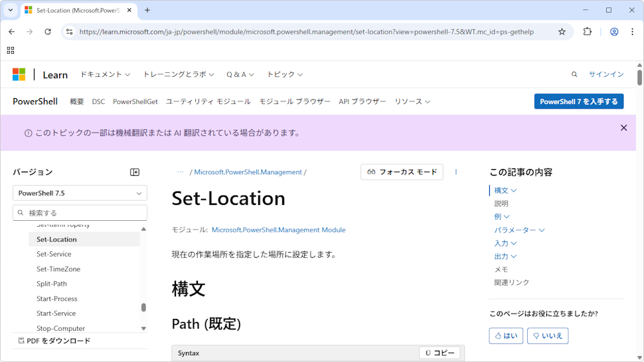
Task: Click the sidebar scroll up arrow
Action: coord(143,229)
